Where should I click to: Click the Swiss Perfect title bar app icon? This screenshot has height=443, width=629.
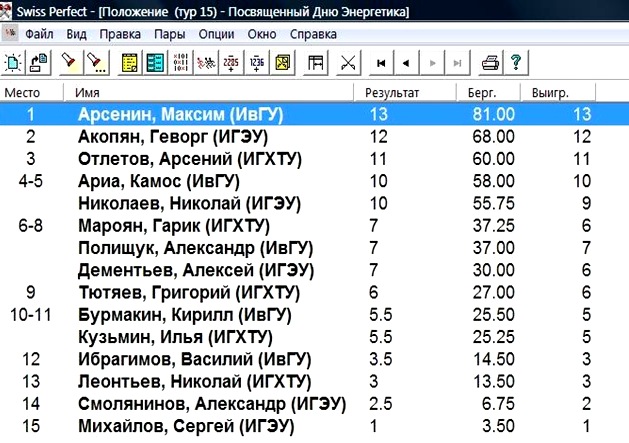pyautogui.click(x=6, y=11)
